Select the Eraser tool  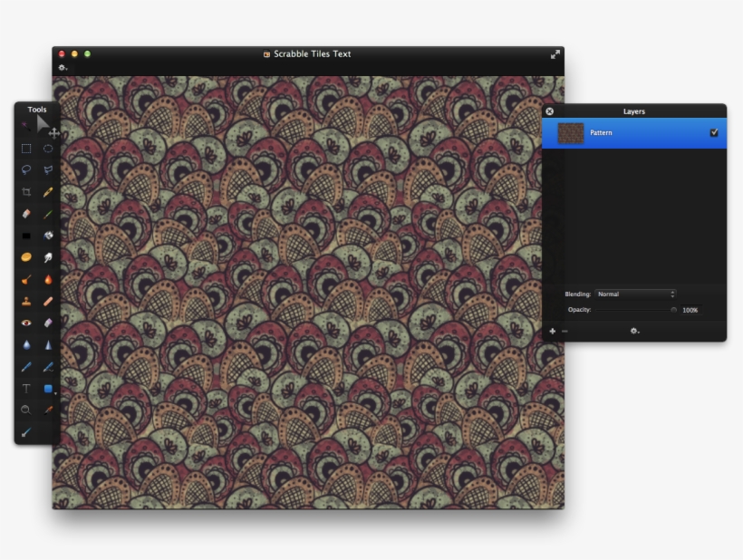click(x=26, y=214)
